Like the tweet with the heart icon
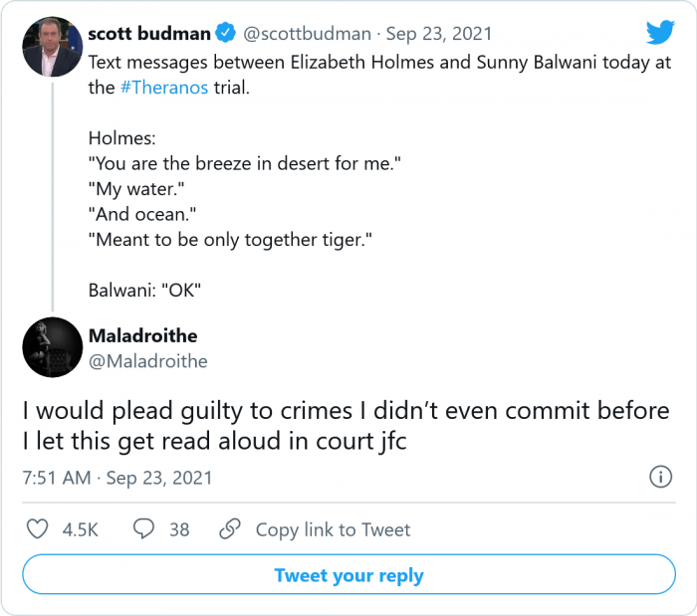Image resolution: width=697 pixels, height=616 pixels. click(x=38, y=529)
